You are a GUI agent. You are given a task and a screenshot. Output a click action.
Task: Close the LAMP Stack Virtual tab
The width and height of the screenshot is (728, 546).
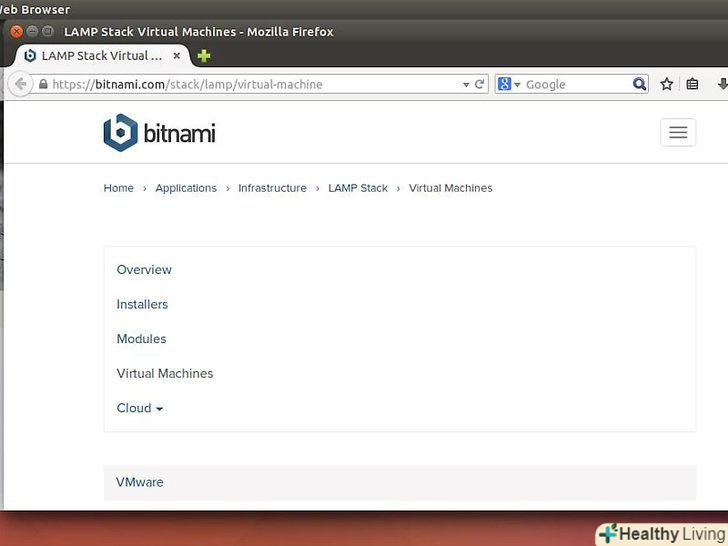pos(176,56)
